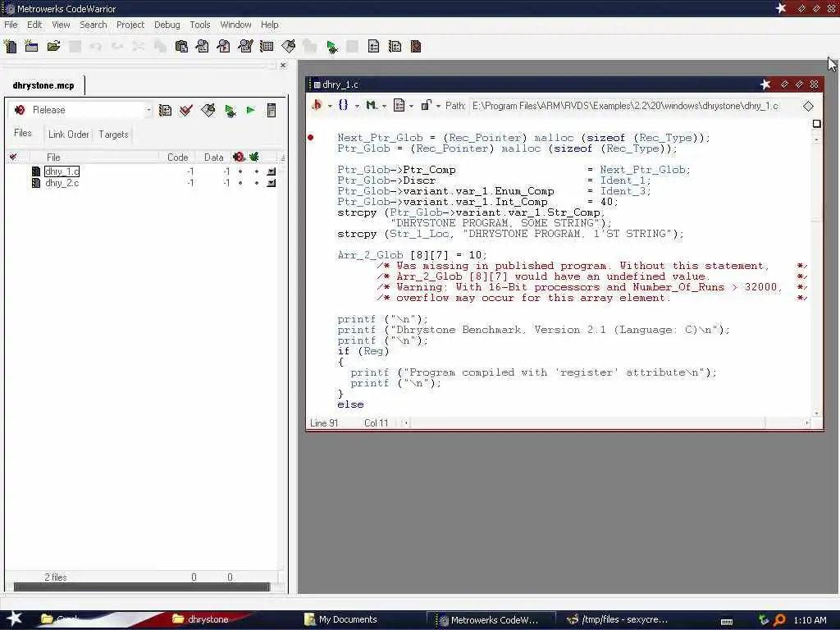Open the Search menu

tap(94, 25)
